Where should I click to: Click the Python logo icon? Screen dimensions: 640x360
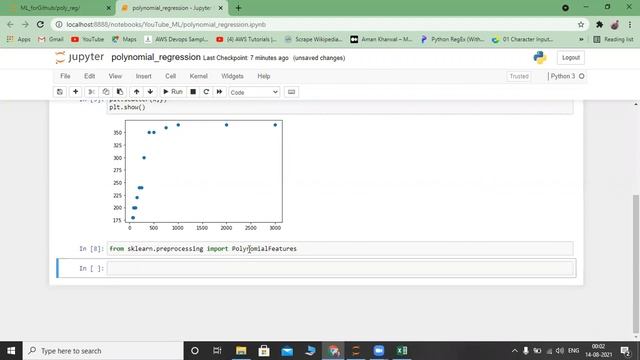click(540, 58)
